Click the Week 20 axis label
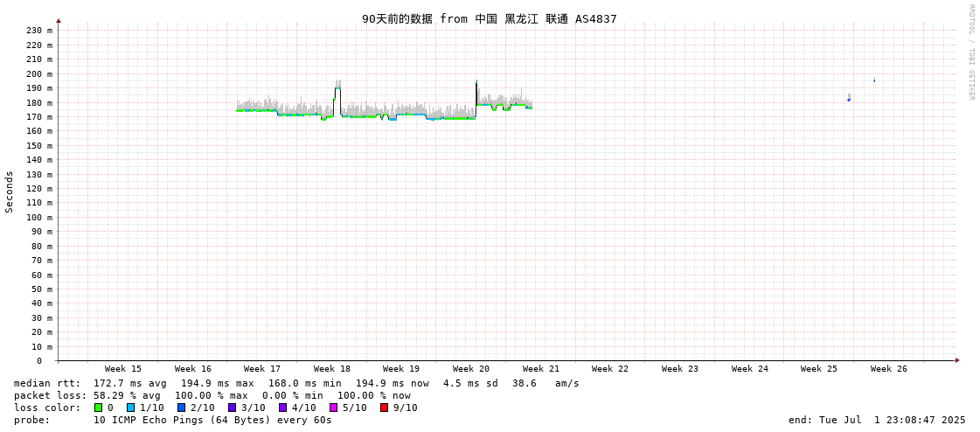This screenshot has width=980, height=432. (x=470, y=369)
